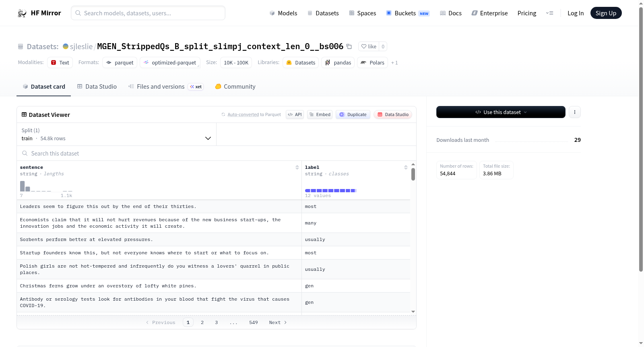Show additional libraries via +1
This screenshot has width=644, height=347.
tap(394, 63)
